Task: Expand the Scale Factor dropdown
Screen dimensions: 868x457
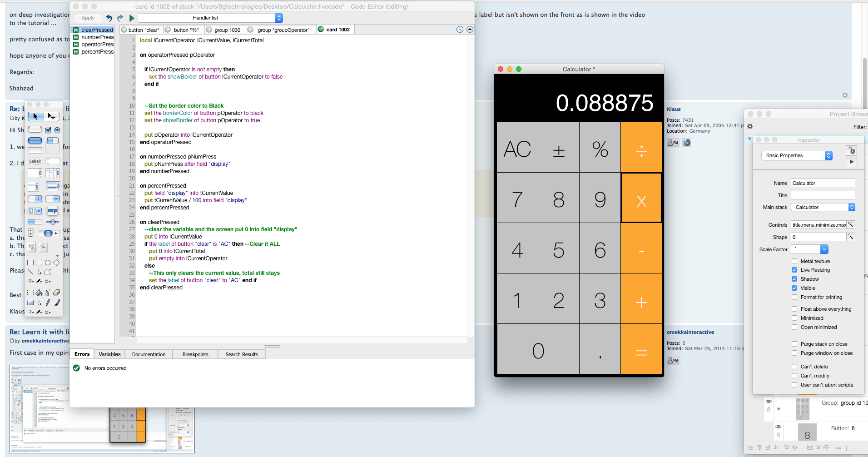Action: [824, 249]
